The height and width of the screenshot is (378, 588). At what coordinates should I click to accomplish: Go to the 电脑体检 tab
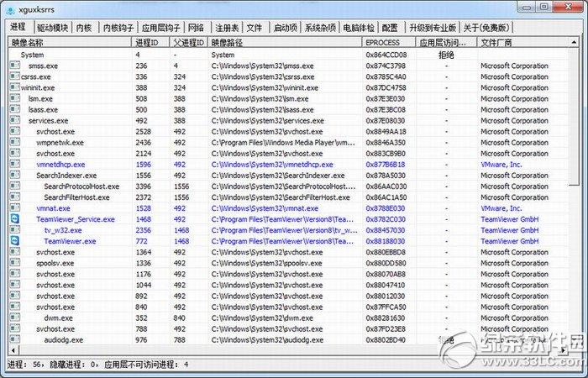(x=356, y=28)
